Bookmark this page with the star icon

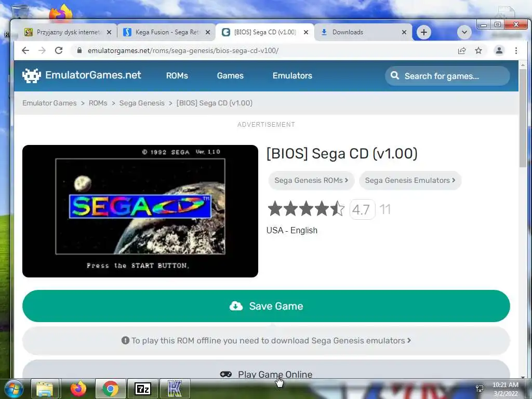click(x=478, y=50)
